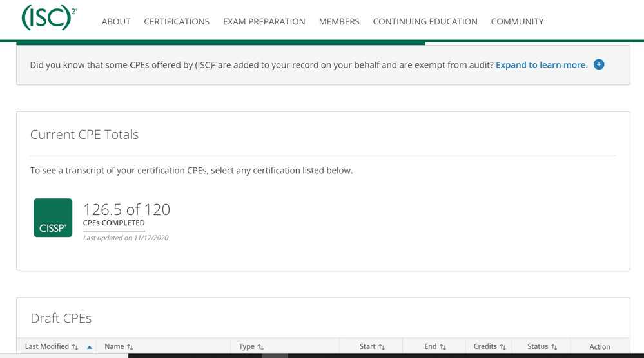
Task: Click the blue ascending sort triangle
Action: pyautogui.click(x=90, y=347)
